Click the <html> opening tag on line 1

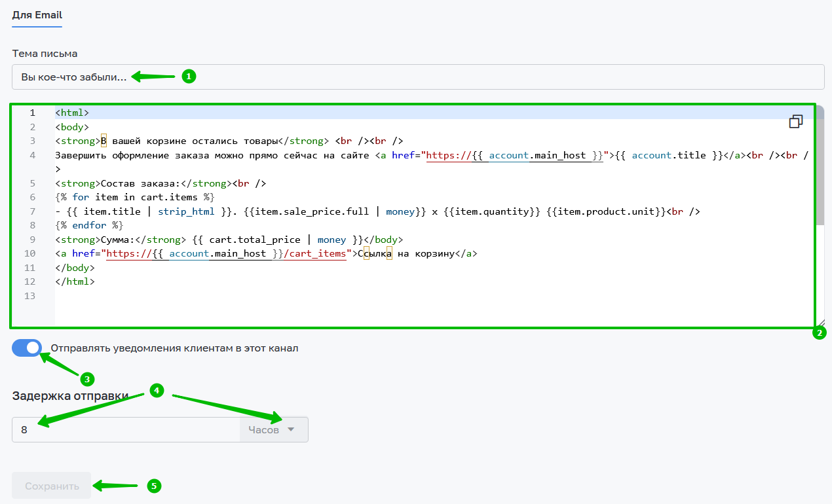pyautogui.click(x=72, y=113)
